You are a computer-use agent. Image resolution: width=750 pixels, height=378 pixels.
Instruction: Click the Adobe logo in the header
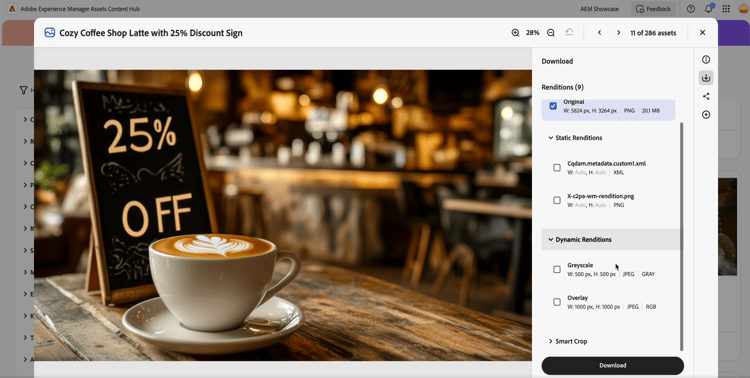tap(12, 9)
